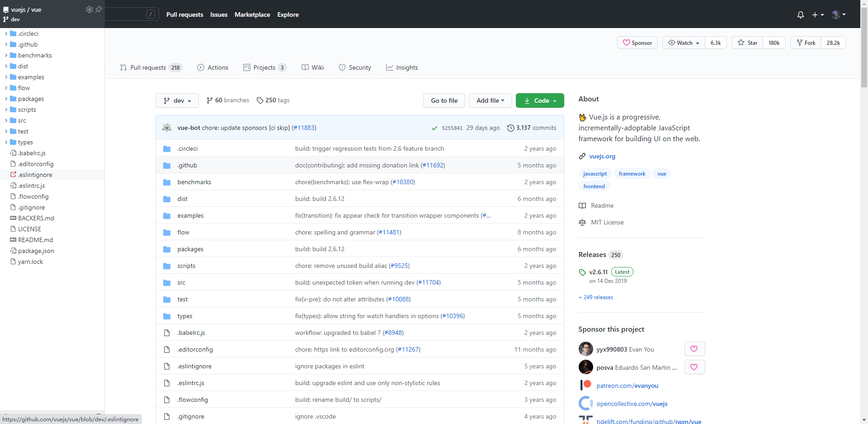The height and width of the screenshot is (424, 868).
Task: Open the .babelrc.js file in file list
Action: coord(191,333)
